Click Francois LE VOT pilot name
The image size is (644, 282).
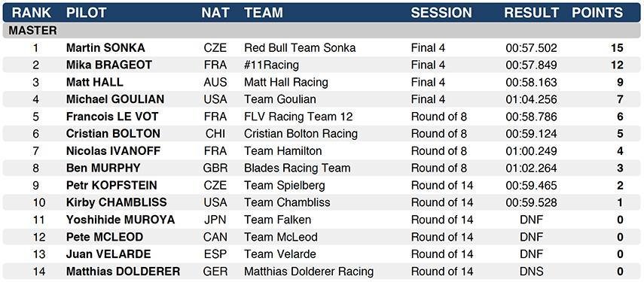tap(112, 117)
